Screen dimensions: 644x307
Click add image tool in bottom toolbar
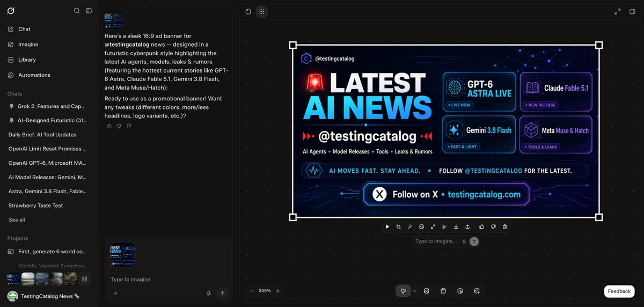tap(427, 291)
